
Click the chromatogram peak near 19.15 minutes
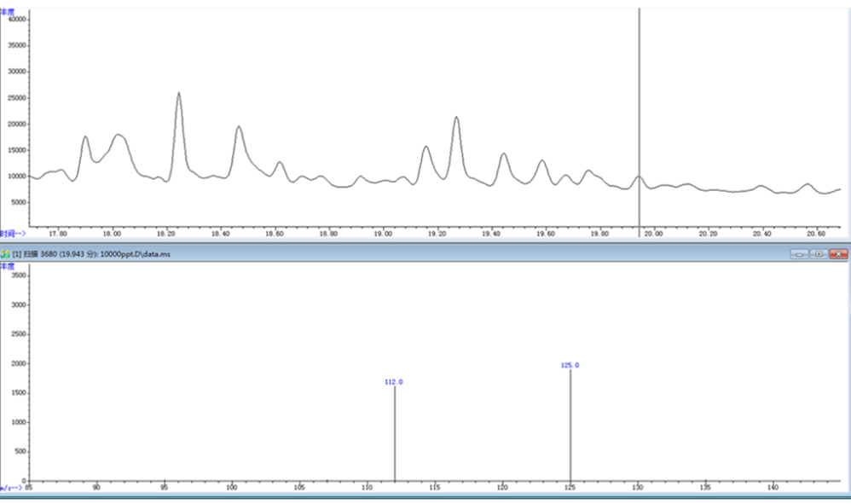point(425,148)
